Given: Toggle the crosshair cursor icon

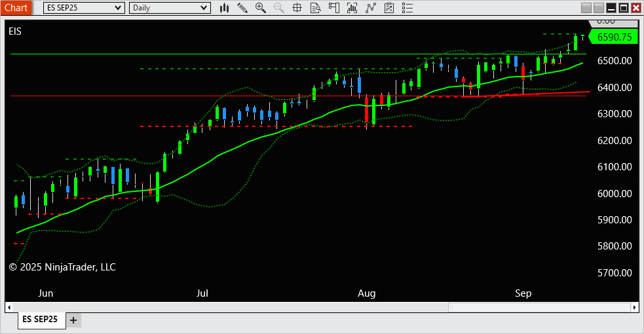Looking at the screenshot, I should (297, 8).
